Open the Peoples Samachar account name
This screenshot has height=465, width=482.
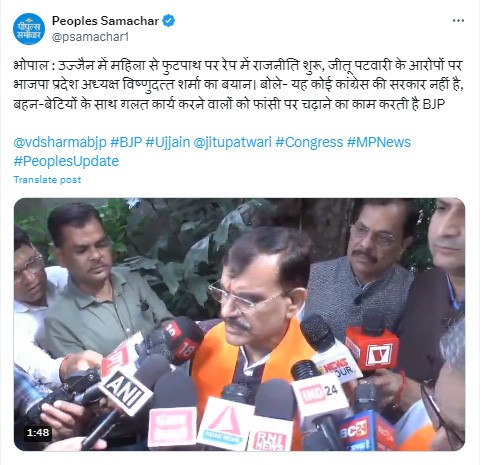(x=105, y=21)
